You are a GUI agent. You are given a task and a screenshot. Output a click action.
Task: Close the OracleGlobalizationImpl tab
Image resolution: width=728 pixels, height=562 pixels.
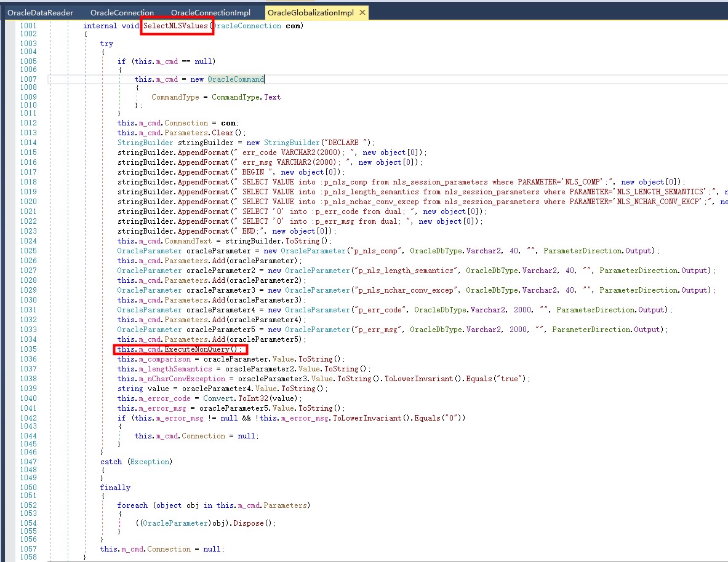pos(362,12)
